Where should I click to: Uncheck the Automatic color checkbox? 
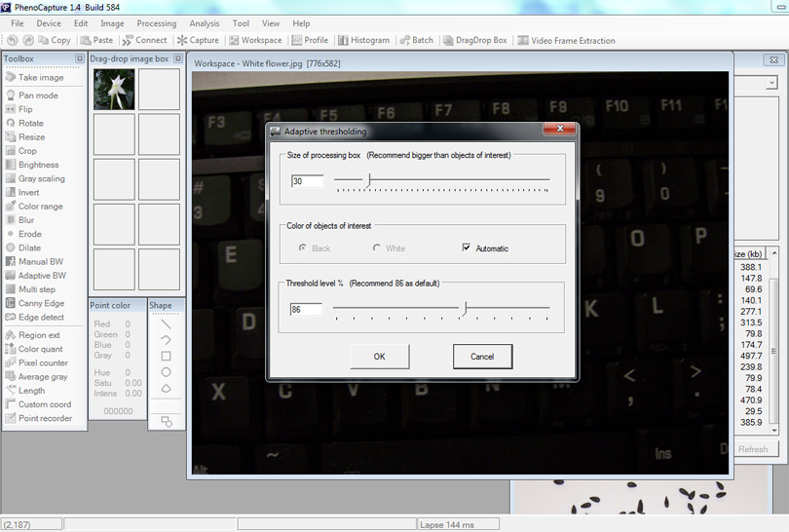click(467, 248)
